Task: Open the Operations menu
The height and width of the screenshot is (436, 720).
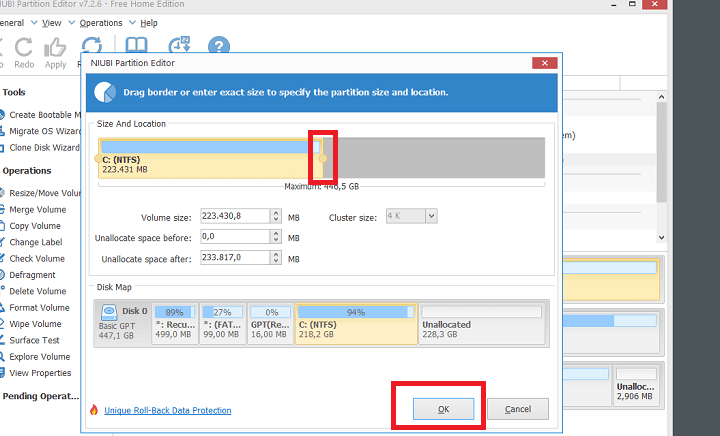Action: tap(101, 23)
